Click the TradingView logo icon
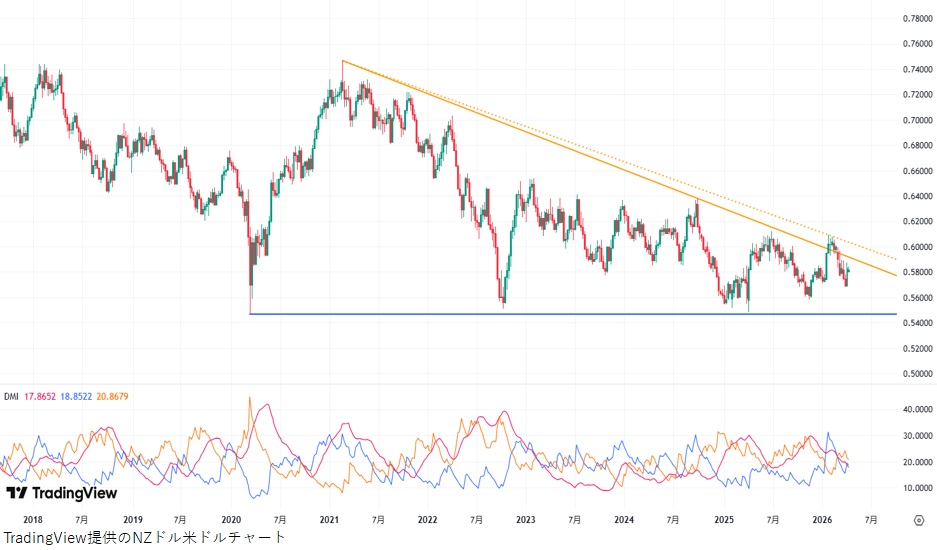This screenshot has width=937, height=550. (17, 493)
